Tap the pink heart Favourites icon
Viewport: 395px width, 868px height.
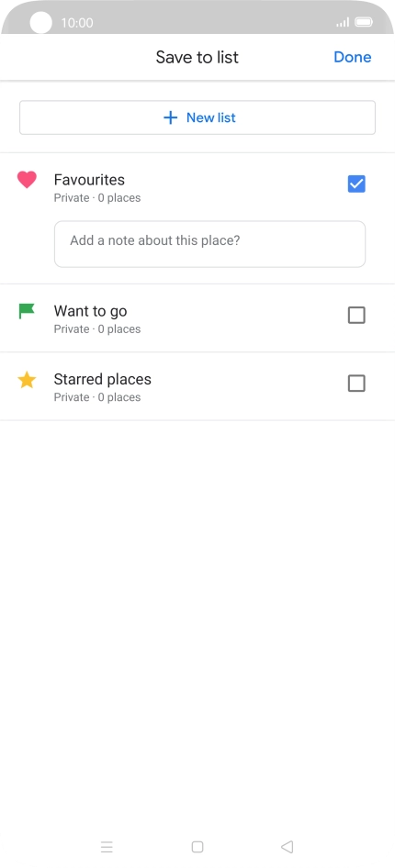[27, 180]
